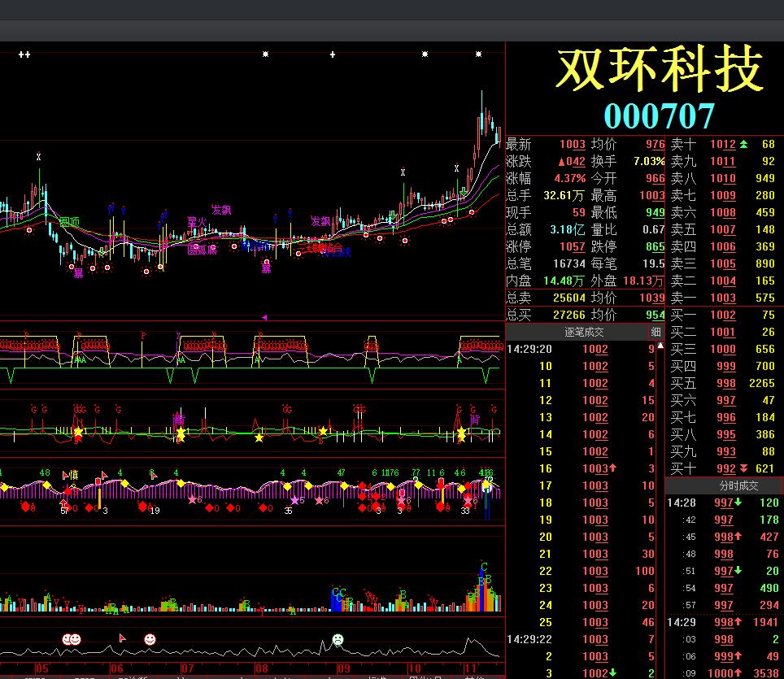Click the stock name 双环科技

[660, 68]
